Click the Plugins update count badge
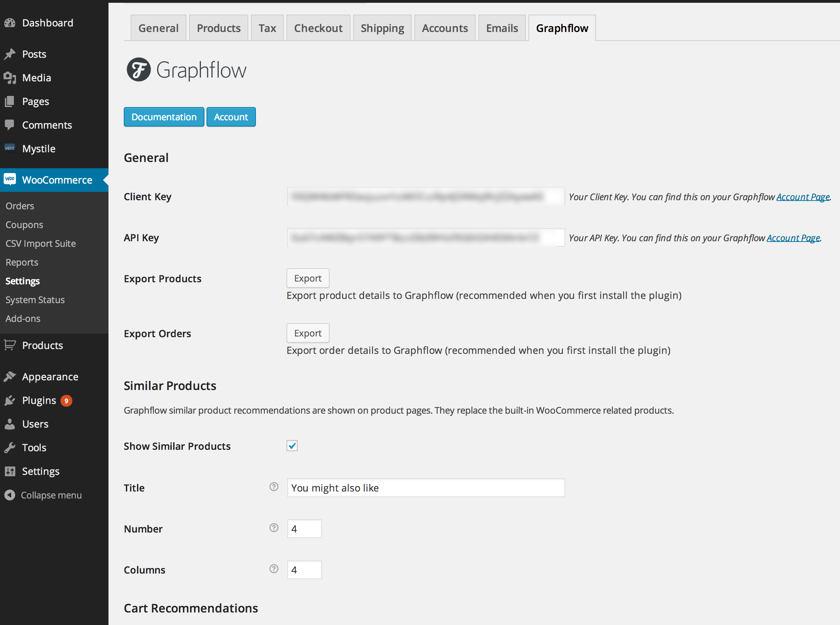840x625 pixels. click(67, 401)
